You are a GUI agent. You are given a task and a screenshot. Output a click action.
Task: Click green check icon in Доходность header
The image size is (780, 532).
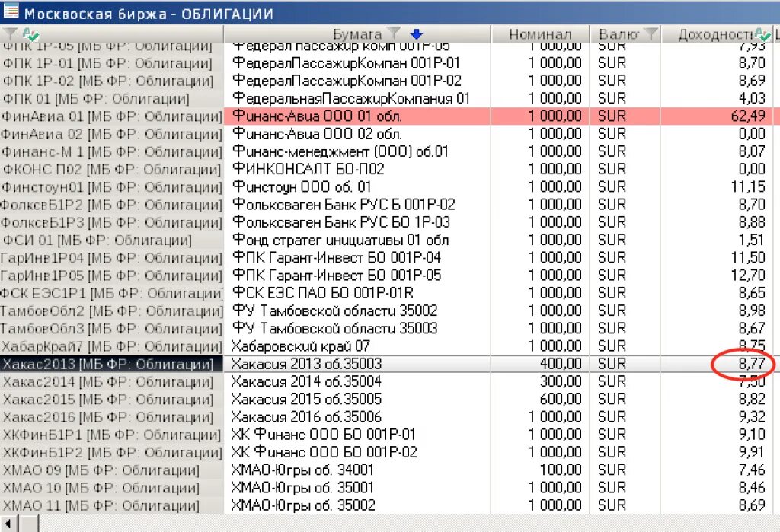(x=762, y=33)
